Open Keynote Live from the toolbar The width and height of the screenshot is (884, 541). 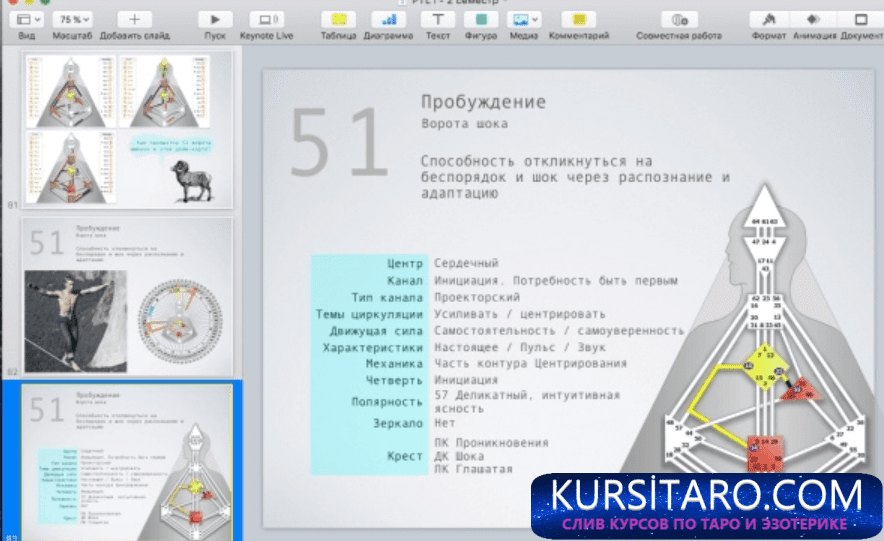(x=265, y=19)
